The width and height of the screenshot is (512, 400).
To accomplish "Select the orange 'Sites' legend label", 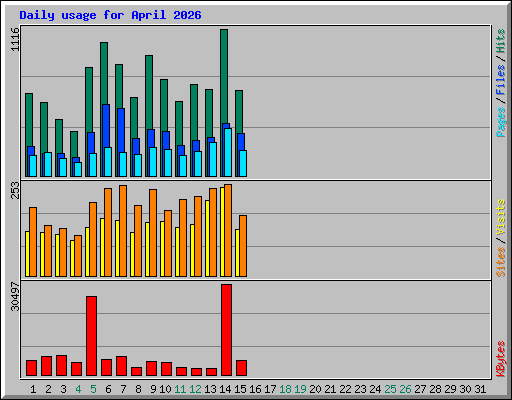I will pos(501,262).
